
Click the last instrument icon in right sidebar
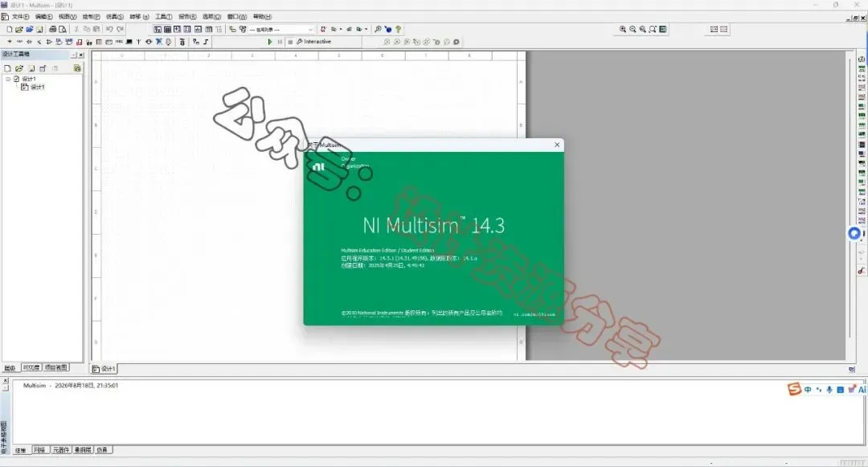click(862, 271)
